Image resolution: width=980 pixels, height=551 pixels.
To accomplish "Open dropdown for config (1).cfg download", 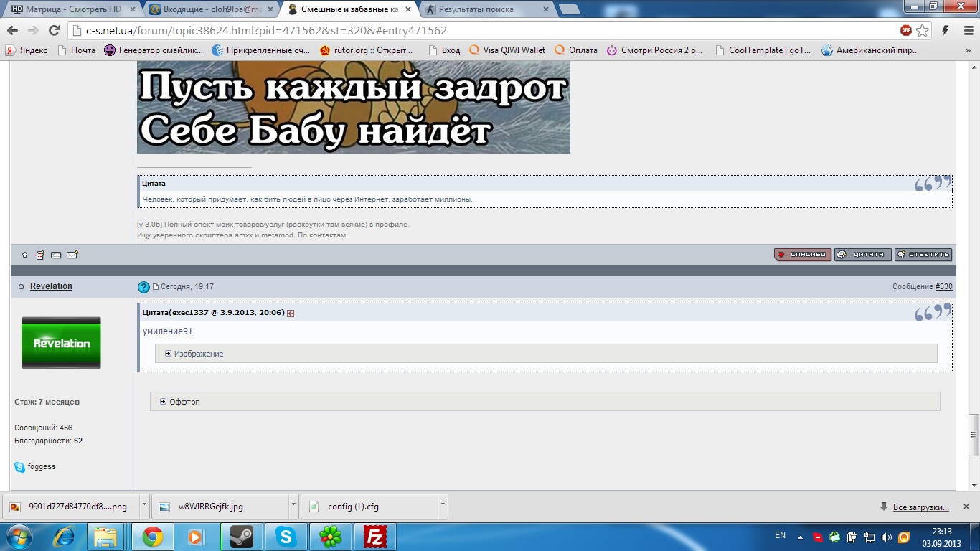I will click(443, 505).
